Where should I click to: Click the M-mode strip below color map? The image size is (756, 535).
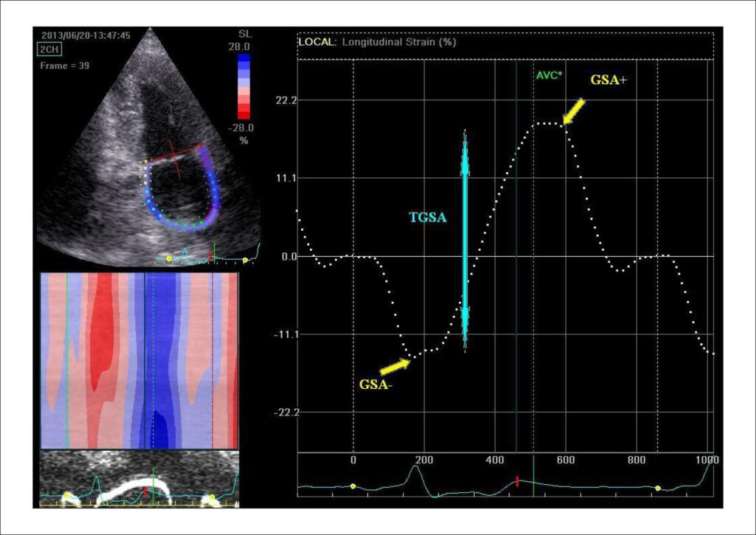point(140,479)
